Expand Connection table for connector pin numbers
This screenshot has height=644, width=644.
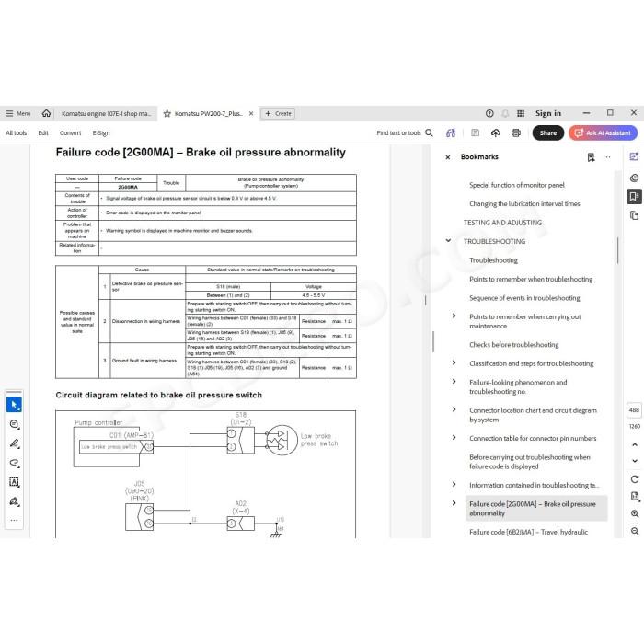(454, 437)
